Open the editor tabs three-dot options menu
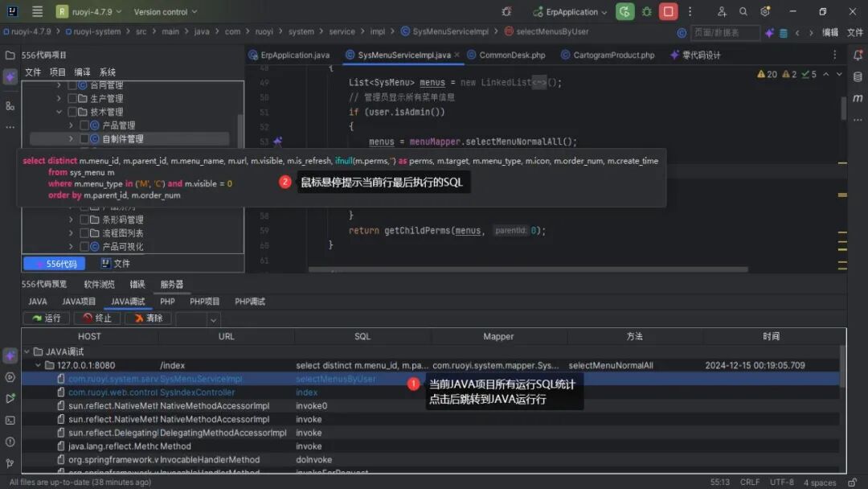Viewport: 868px width, 489px height. [x=835, y=54]
